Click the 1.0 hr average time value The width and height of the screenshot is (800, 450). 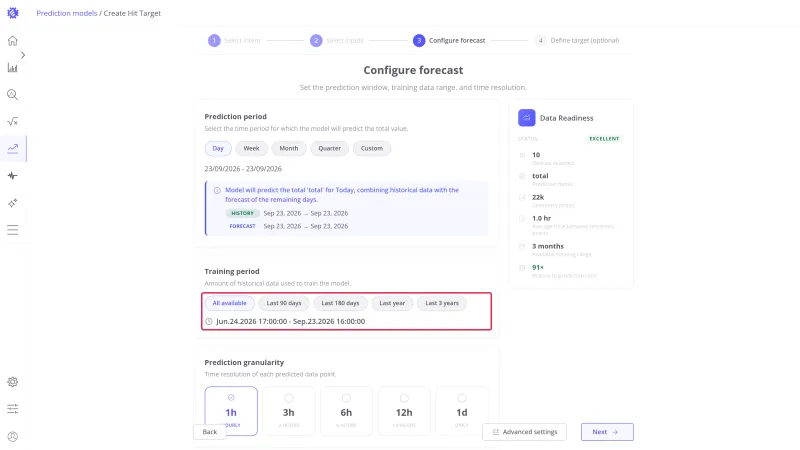[541, 218]
